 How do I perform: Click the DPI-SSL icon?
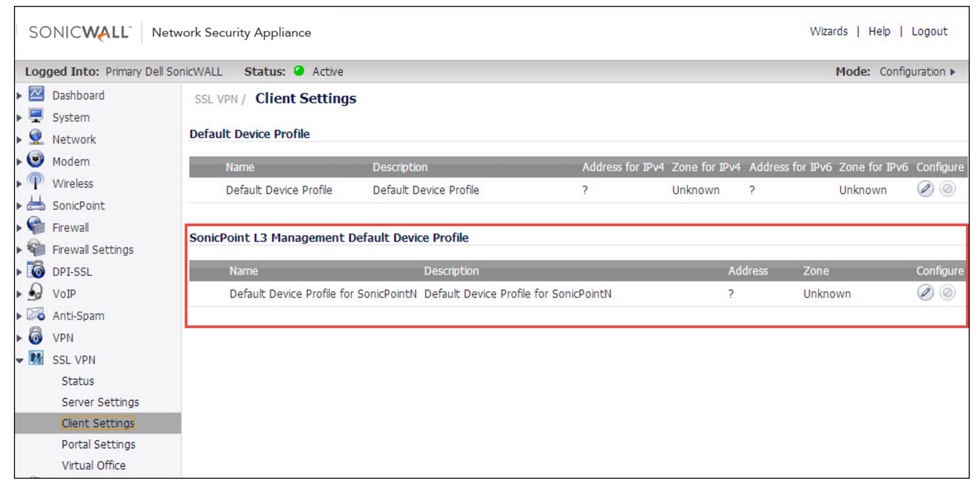click(x=35, y=271)
